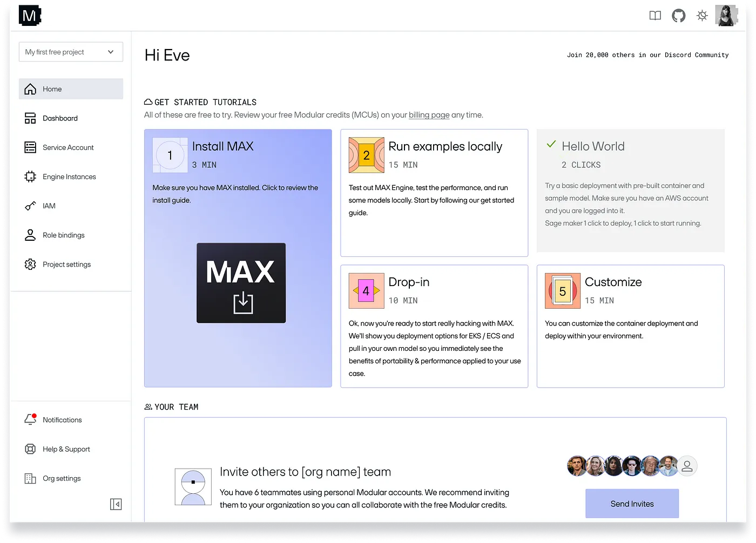Click the first teammate avatar
This screenshot has width=756, height=543.
(577, 466)
